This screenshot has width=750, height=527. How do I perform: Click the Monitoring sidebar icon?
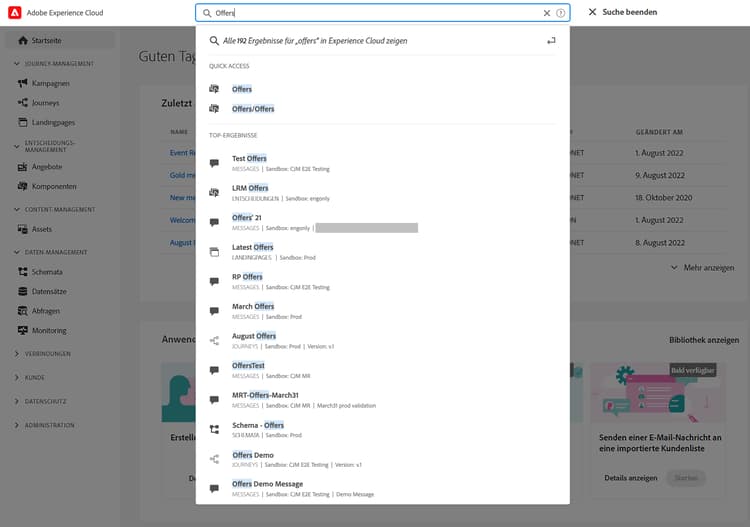(x=22, y=330)
